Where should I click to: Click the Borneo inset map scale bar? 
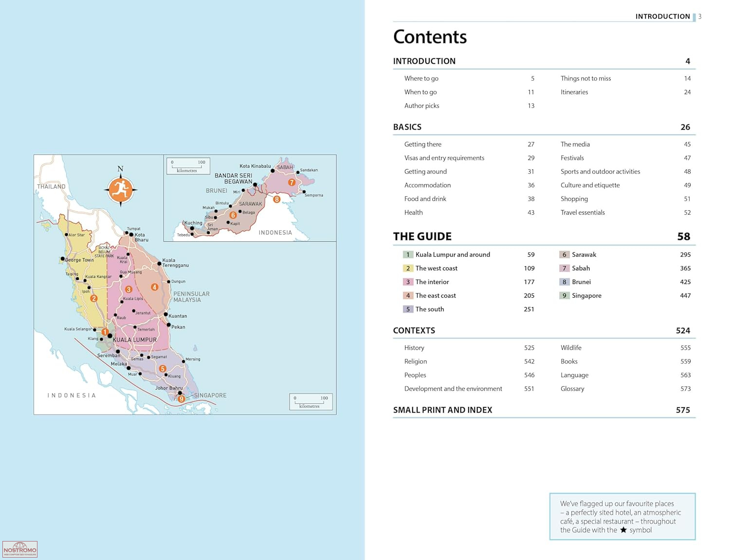click(188, 166)
